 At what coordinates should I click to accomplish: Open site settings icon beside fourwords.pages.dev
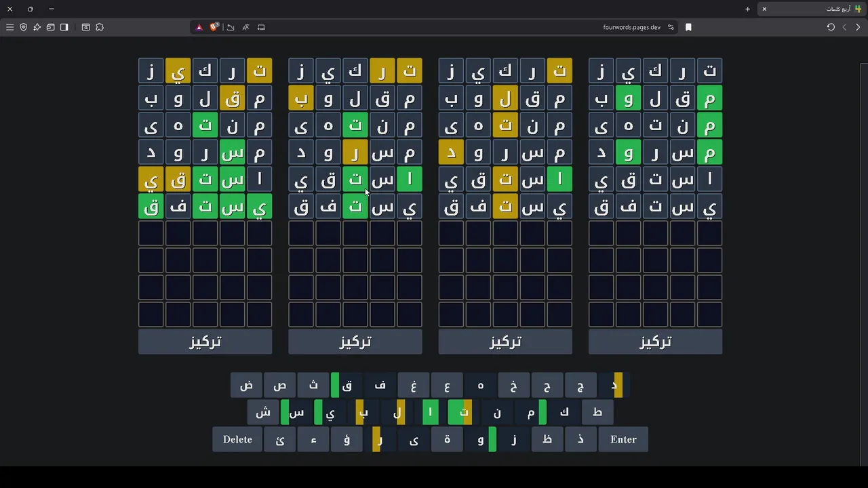click(671, 27)
